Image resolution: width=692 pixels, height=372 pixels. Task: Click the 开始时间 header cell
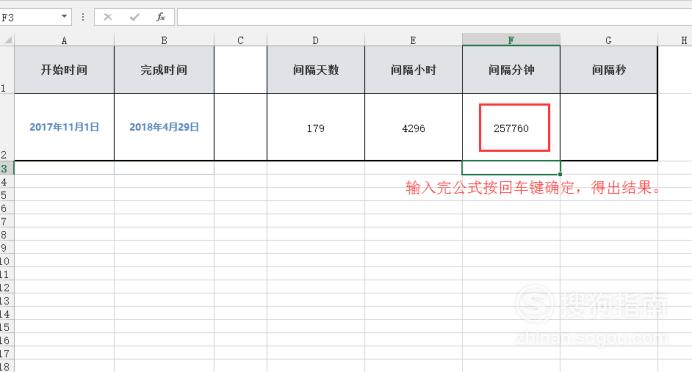[x=64, y=70]
